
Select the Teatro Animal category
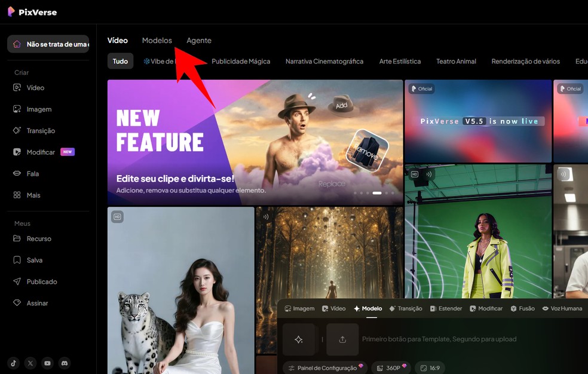[456, 61]
